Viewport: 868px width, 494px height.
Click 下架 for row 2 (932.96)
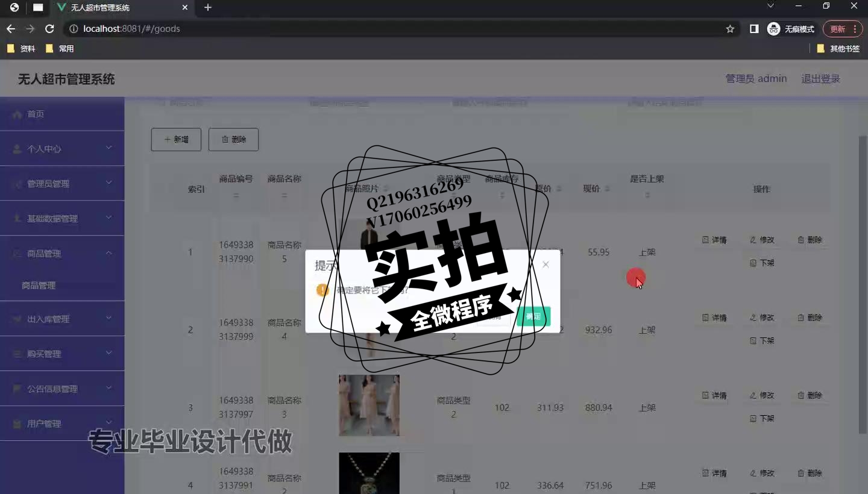762,340
